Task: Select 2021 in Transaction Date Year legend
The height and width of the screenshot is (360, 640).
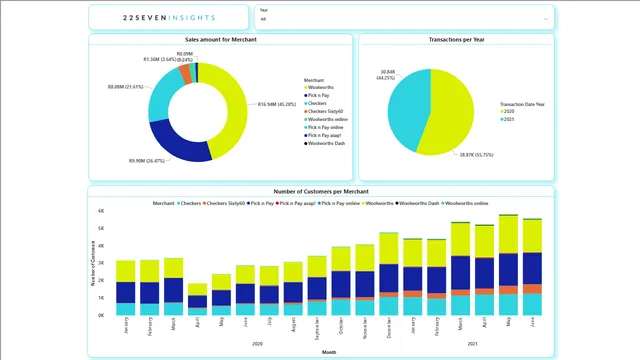Action: pos(507,119)
